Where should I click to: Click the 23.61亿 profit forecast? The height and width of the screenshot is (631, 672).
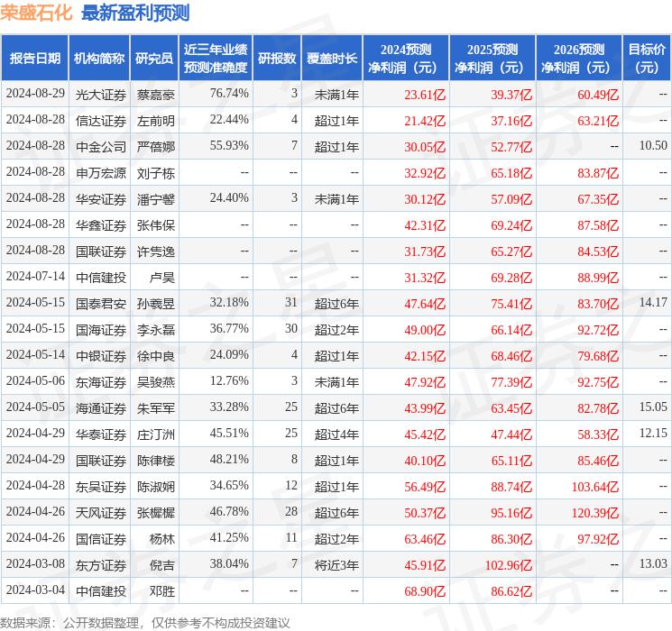[425, 95]
